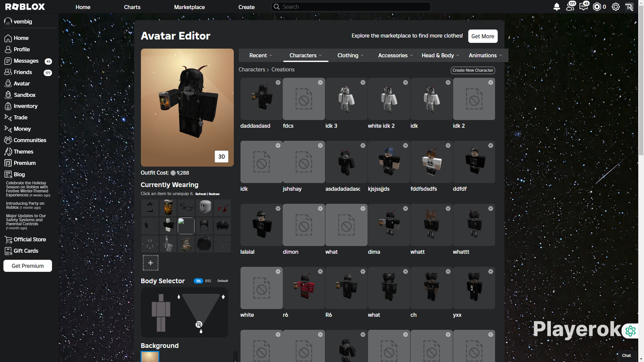This screenshot has height=362, width=644.
Task: Open settings gear for fdcs character
Action: 320,83
